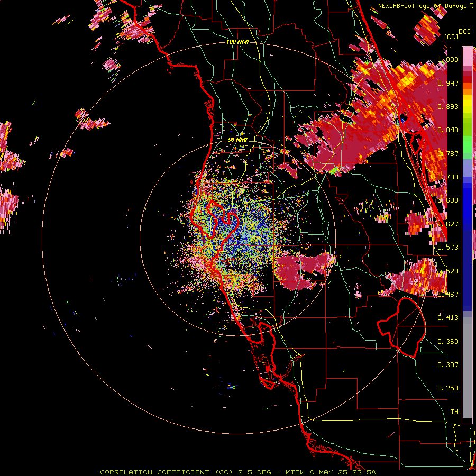Click the 0.947 scale value
Viewport: 476px width, 476px height.
coord(448,83)
